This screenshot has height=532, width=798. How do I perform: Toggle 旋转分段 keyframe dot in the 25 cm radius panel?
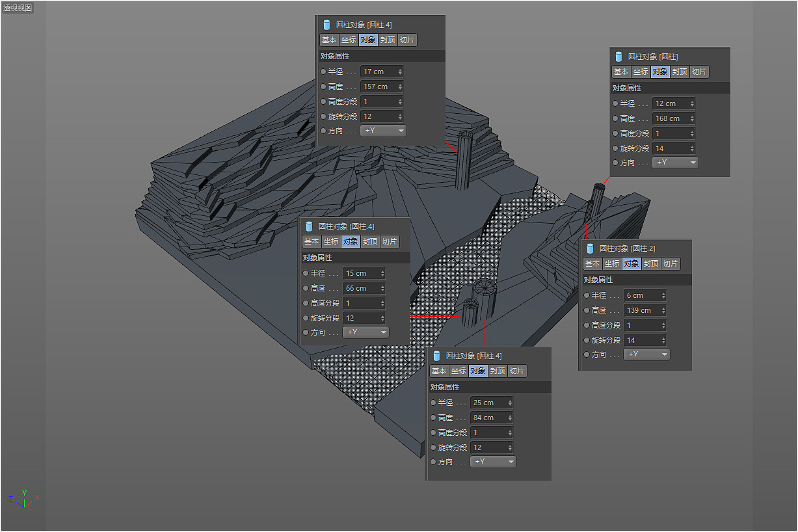[433, 447]
